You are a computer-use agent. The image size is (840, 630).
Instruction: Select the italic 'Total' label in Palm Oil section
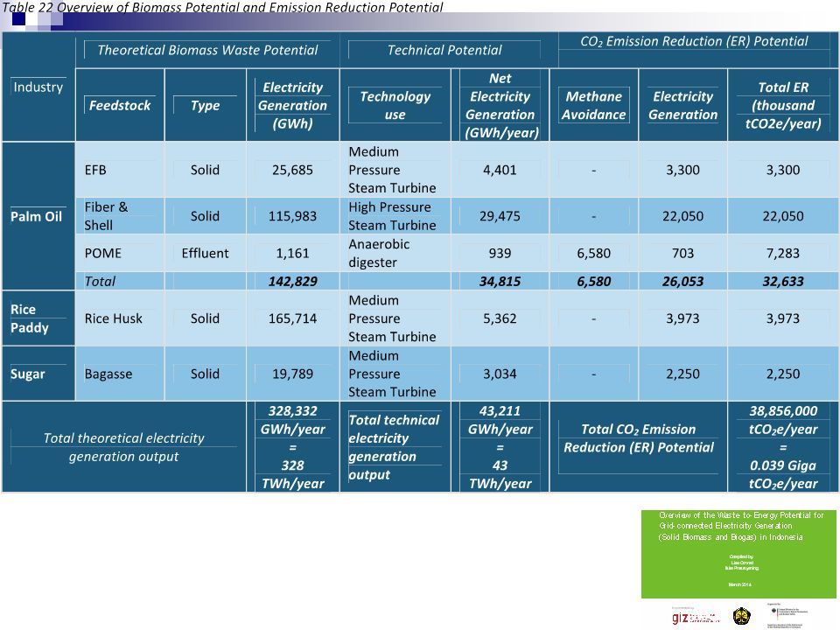coord(100,281)
